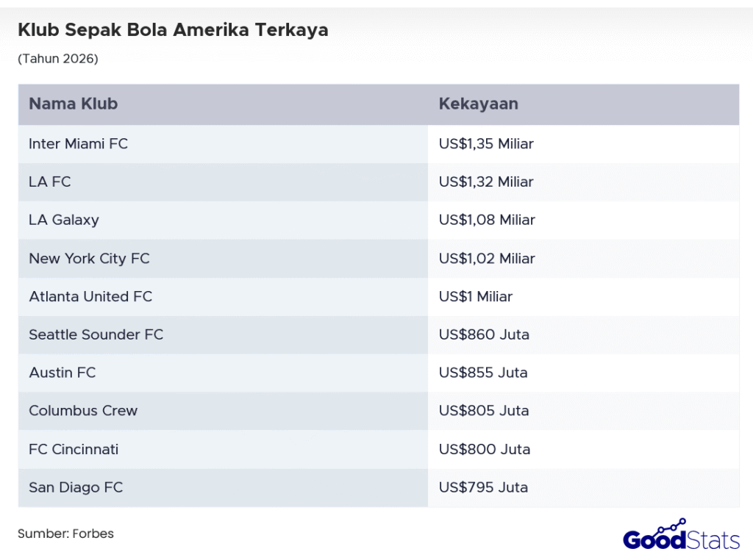
Task: Click the US$1 Miliar value cell
Action: pyautogui.click(x=476, y=296)
